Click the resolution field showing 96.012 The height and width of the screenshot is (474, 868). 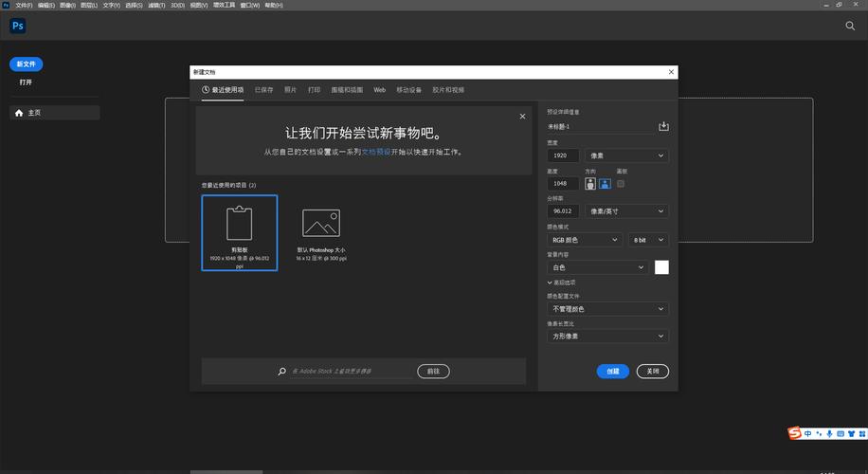(563, 211)
